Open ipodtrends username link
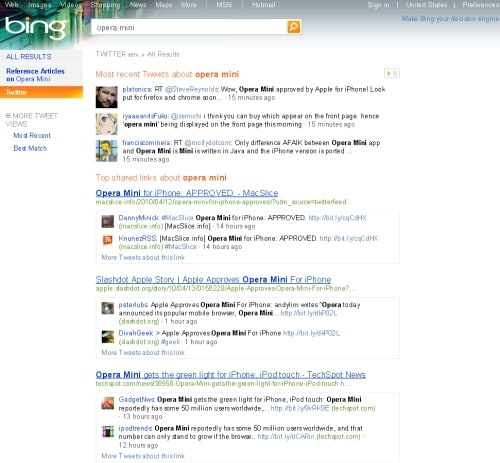Screen dimensions: 500x463 (135, 428)
